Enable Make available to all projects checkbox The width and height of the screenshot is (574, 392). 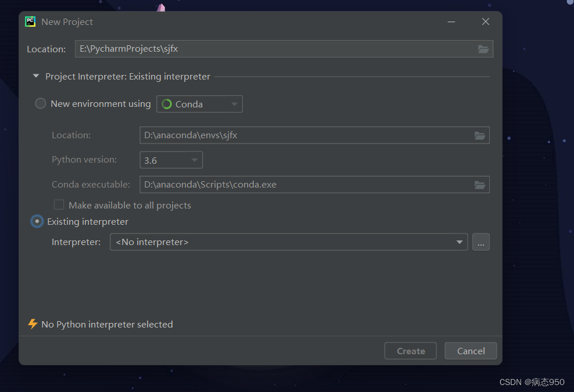click(x=59, y=204)
